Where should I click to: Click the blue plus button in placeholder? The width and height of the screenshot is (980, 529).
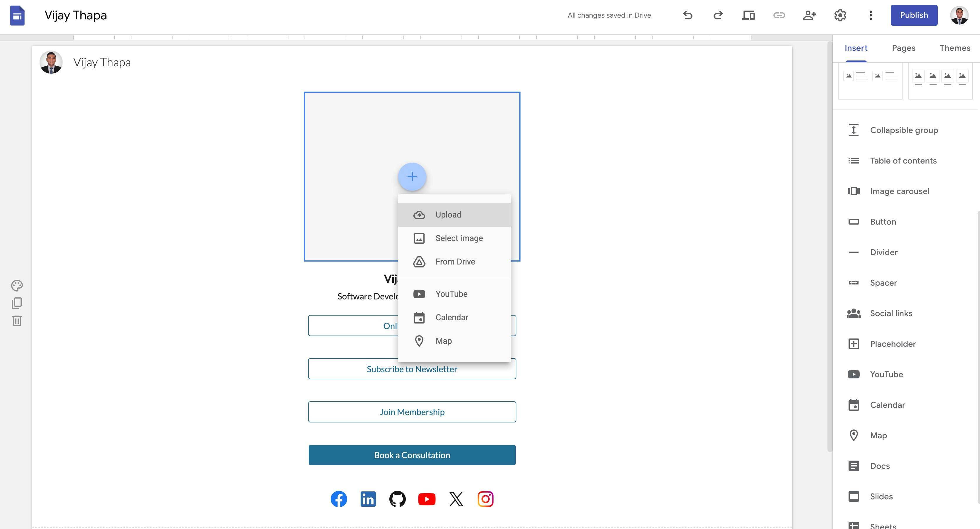click(412, 177)
